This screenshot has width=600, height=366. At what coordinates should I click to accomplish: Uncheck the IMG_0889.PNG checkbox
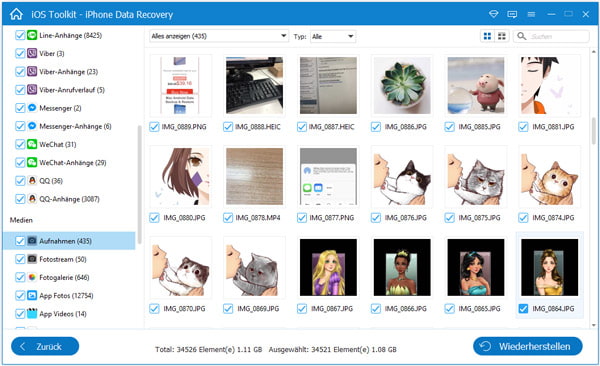pos(154,127)
